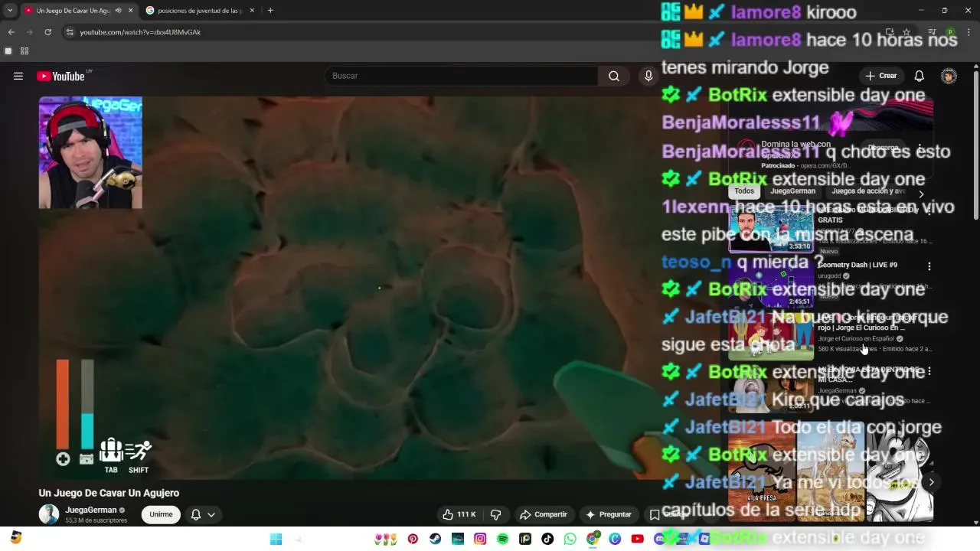980x551 pixels.
Task: Mute the tab via speaker icon
Action: pyautogui.click(x=118, y=10)
